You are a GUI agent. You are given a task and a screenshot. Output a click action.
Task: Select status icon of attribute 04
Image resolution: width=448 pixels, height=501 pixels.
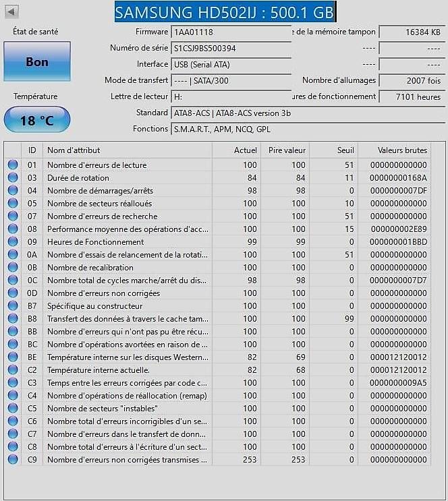tap(13, 190)
